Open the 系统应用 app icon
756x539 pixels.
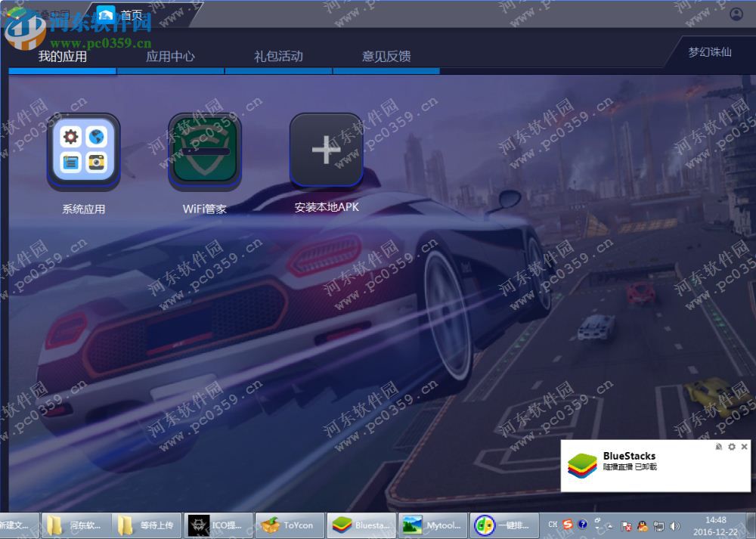pos(83,151)
